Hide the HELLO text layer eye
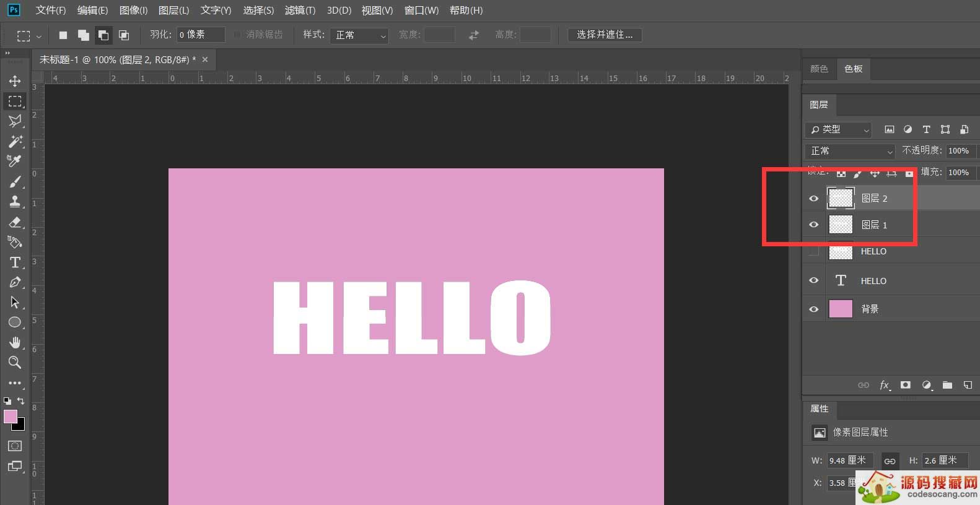This screenshot has width=980, height=505. 814,280
